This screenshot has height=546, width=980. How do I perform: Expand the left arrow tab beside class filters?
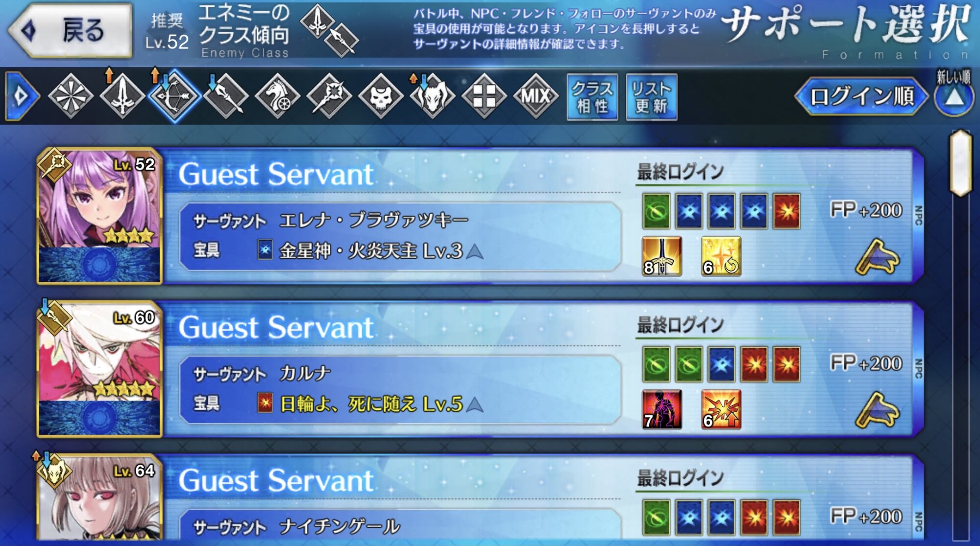pos(22,96)
